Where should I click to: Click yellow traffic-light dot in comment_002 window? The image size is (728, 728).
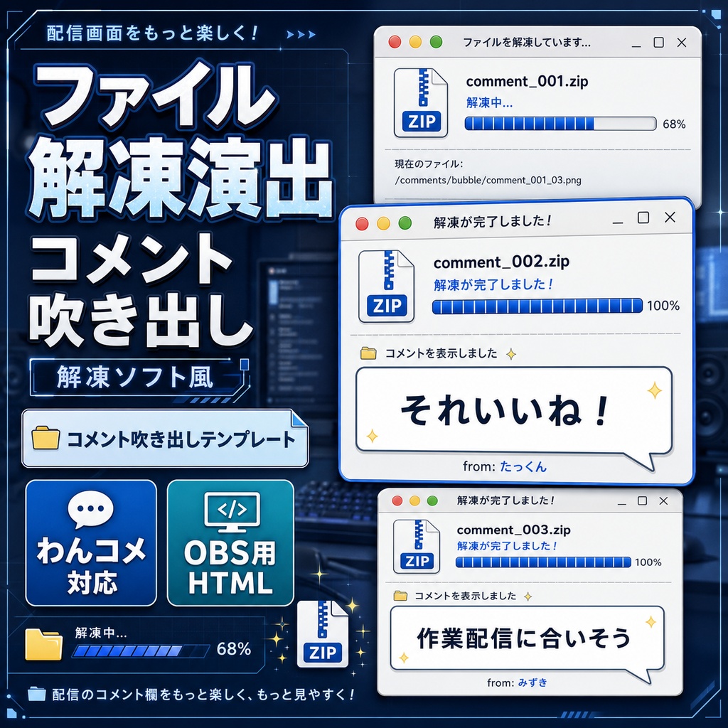[x=383, y=223]
